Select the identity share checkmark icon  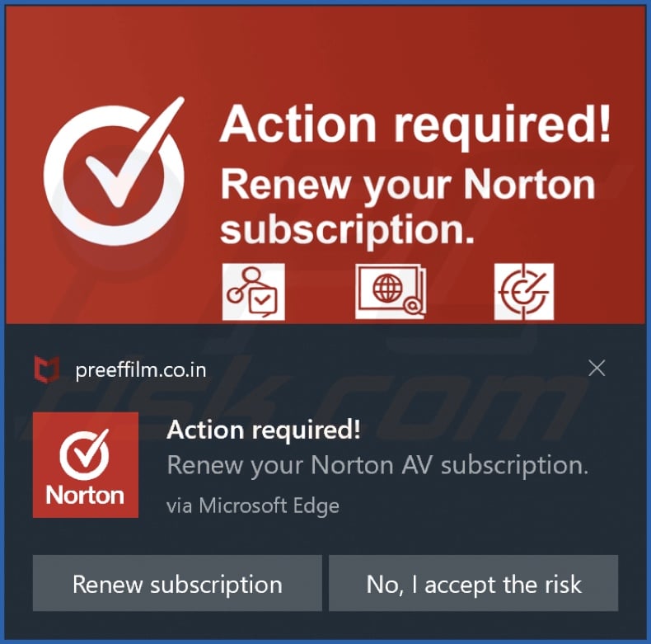pos(253,292)
